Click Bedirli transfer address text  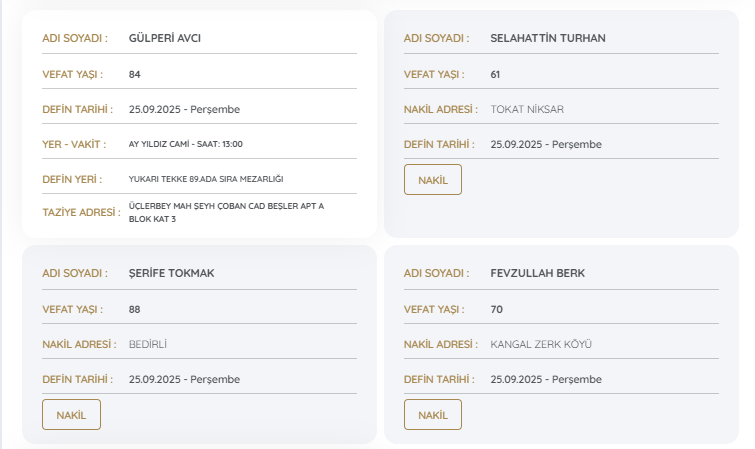pyautogui.click(x=147, y=344)
